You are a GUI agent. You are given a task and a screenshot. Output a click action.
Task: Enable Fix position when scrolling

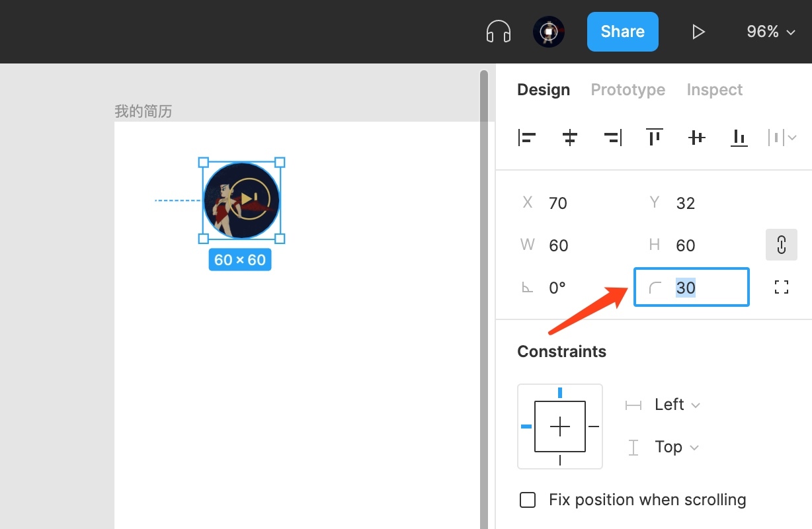click(528, 500)
